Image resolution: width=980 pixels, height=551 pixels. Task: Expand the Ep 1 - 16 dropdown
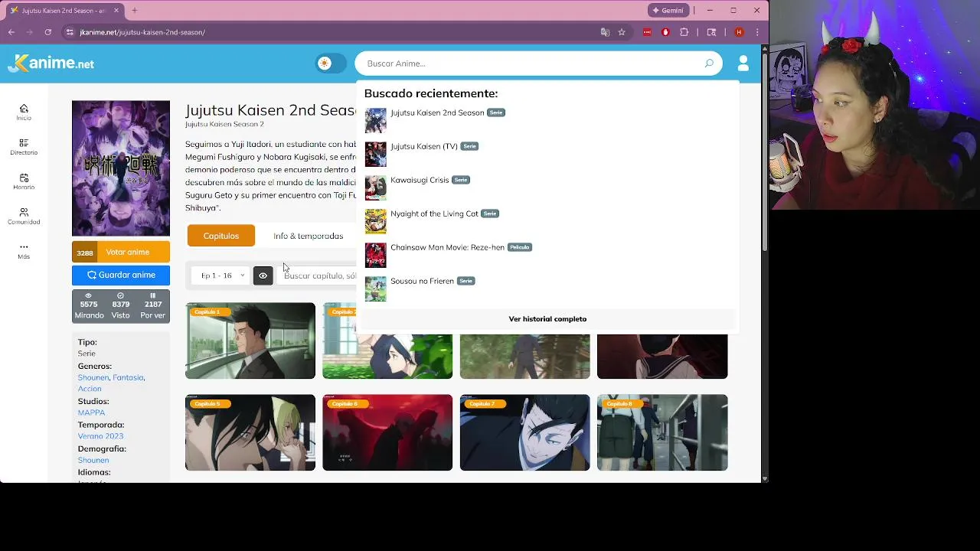click(221, 275)
